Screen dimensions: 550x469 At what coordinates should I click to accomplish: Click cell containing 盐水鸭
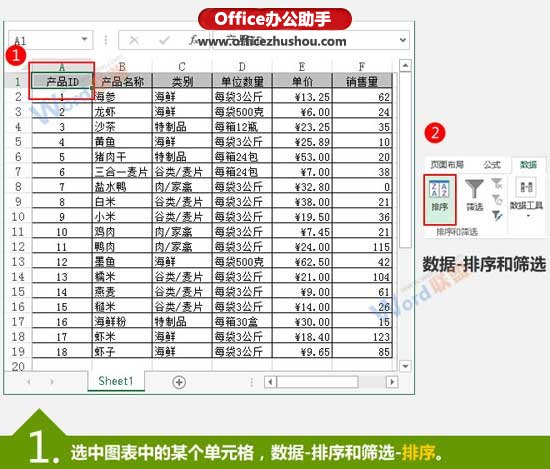coord(122,187)
